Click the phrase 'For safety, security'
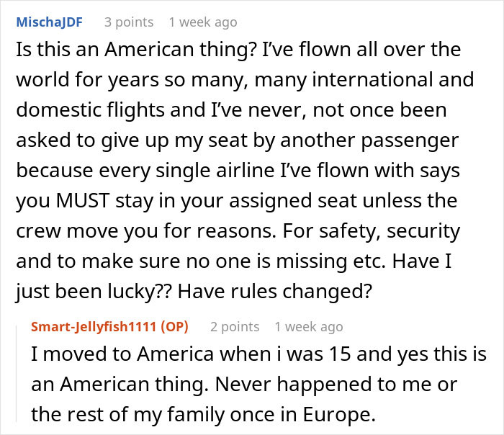 click(x=383, y=233)
